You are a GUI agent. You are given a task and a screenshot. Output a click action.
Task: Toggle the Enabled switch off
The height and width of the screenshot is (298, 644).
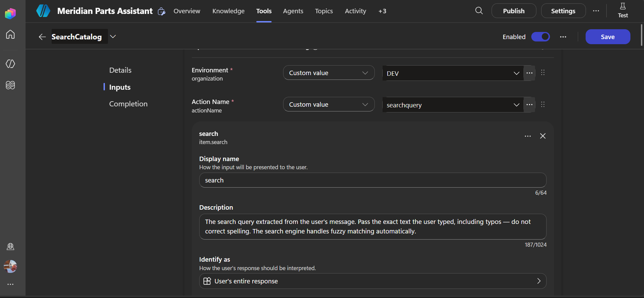point(540,37)
